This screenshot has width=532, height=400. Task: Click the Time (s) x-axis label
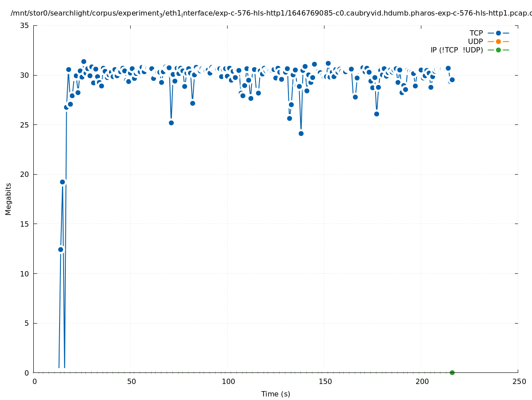point(276,394)
